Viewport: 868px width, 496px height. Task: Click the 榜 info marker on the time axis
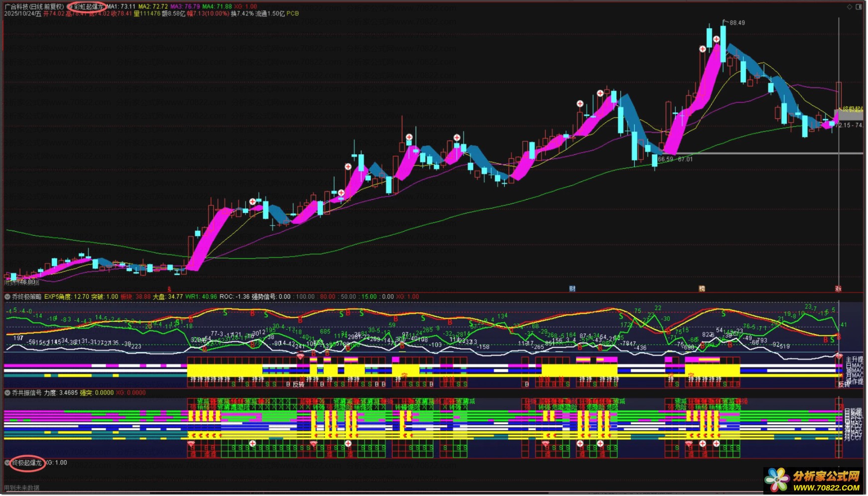702,289
